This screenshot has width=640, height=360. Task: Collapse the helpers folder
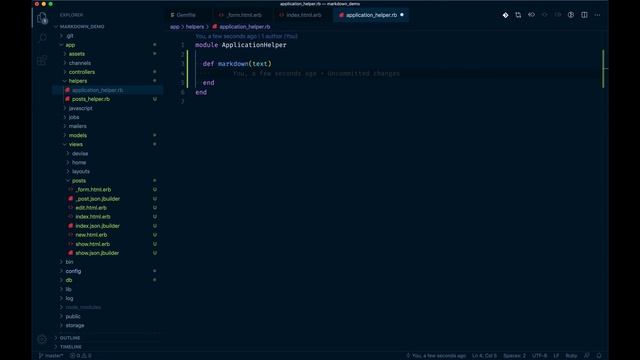pos(78,81)
